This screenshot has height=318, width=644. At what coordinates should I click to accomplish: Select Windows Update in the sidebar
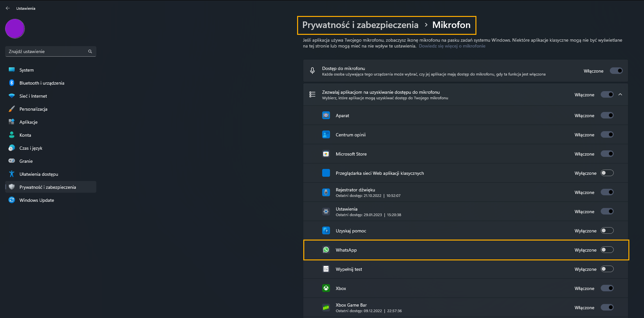(x=51, y=200)
